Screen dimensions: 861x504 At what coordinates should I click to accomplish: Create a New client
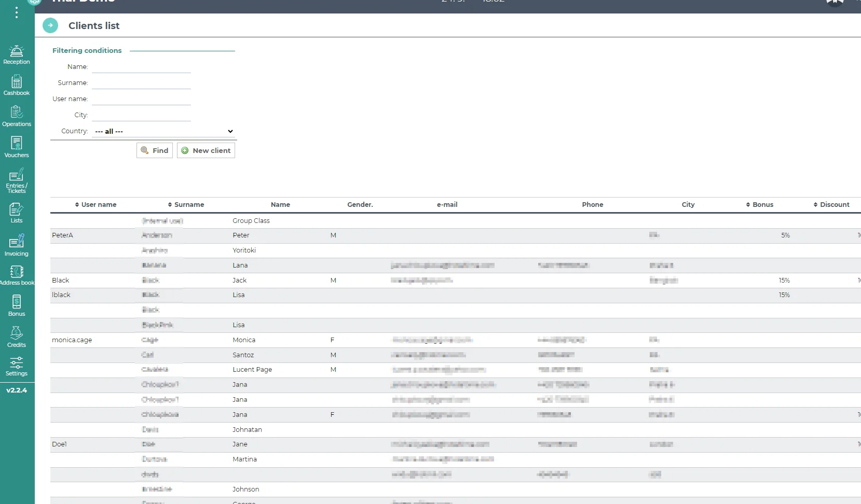206,150
